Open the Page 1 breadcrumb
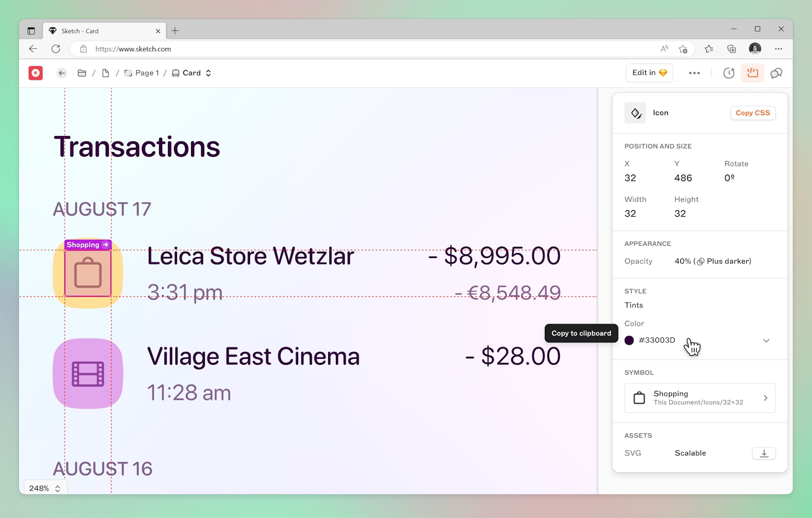812x518 pixels. coord(141,73)
